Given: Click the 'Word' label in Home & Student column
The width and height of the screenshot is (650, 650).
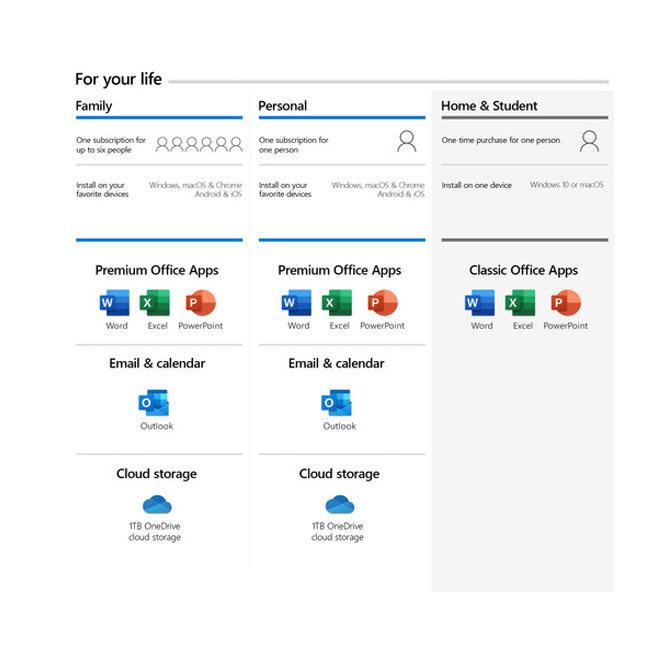Looking at the screenshot, I should coord(482,326).
